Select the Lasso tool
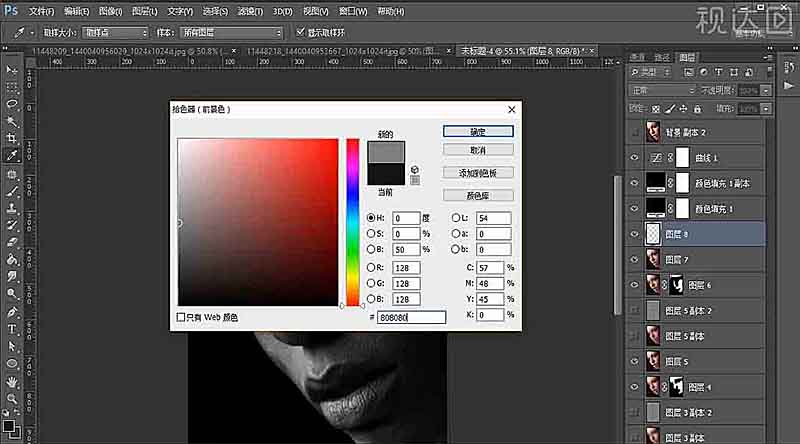Image resolution: width=800 pixels, height=444 pixels. [12, 104]
